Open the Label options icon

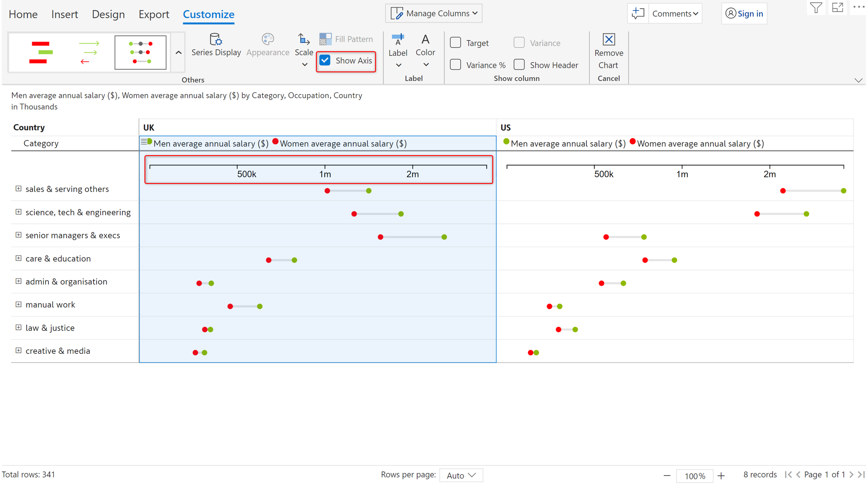[x=398, y=39]
